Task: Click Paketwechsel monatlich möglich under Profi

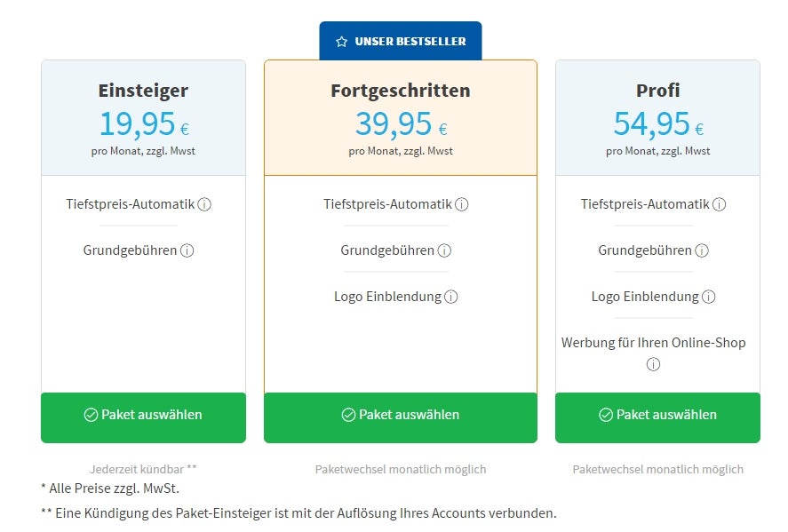Action: click(657, 469)
